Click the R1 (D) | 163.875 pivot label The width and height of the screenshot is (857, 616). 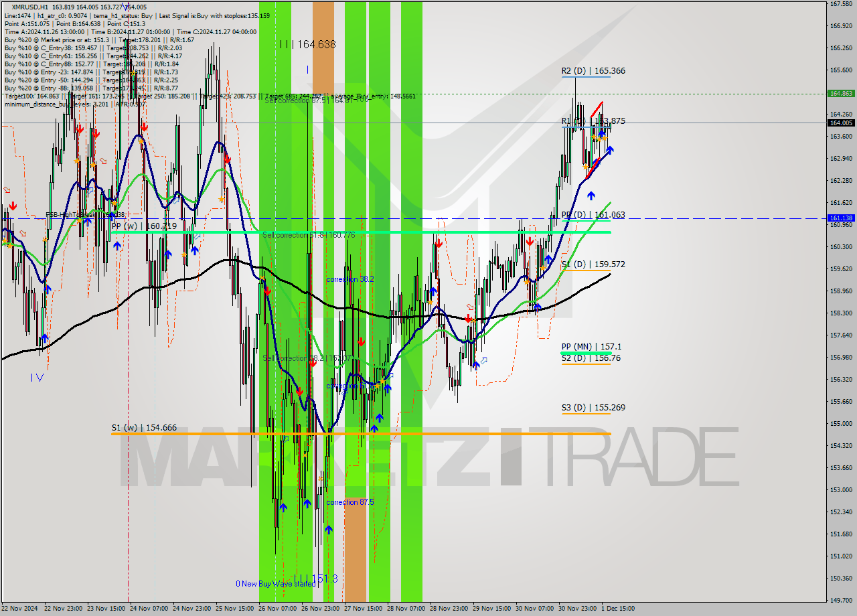point(593,121)
